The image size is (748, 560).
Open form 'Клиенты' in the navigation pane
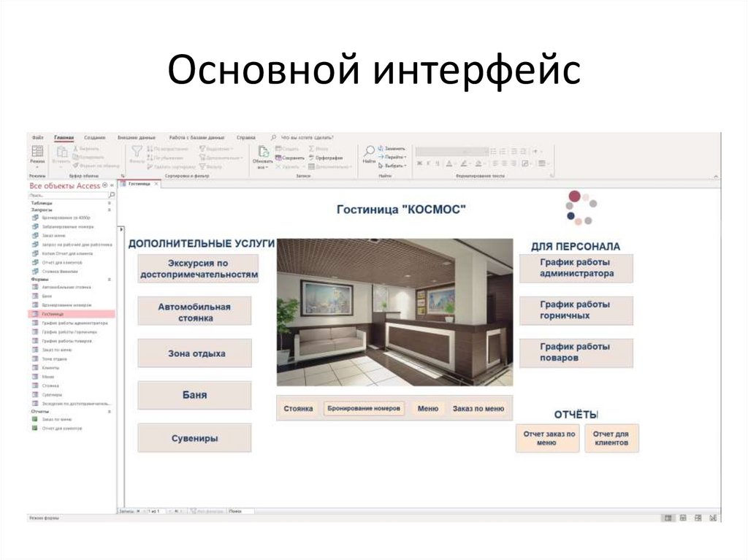coord(51,366)
